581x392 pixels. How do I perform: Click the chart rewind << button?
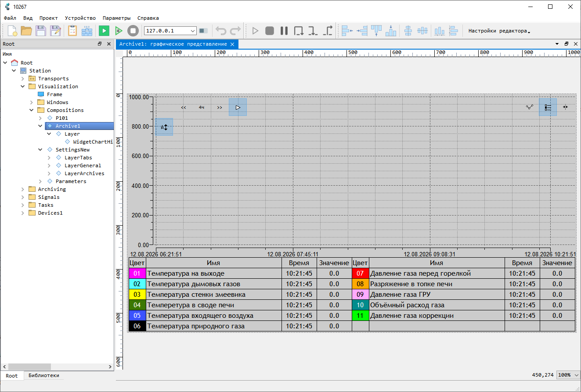[x=184, y=107]
